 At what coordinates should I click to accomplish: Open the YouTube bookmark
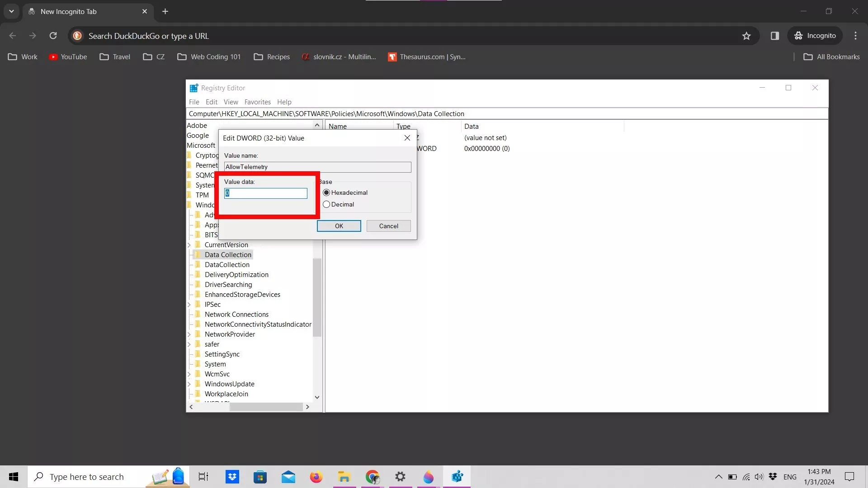coord(68,57)
